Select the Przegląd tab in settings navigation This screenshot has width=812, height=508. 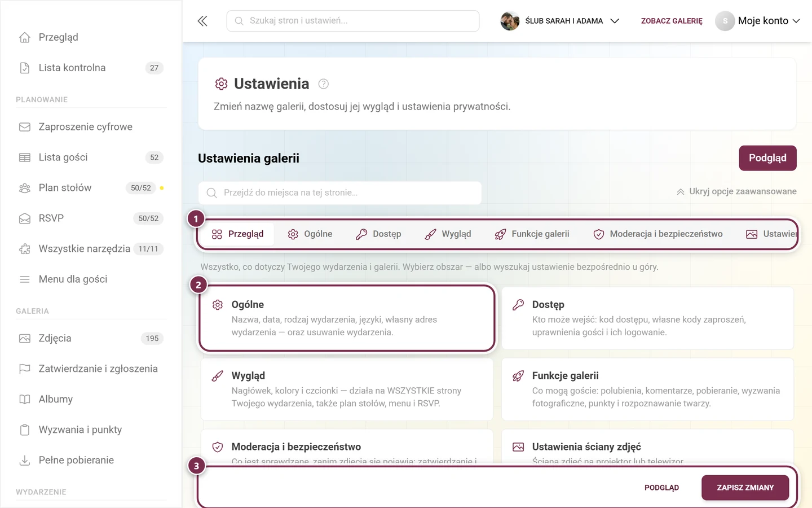pyautogui.click(x=238, y=234)
